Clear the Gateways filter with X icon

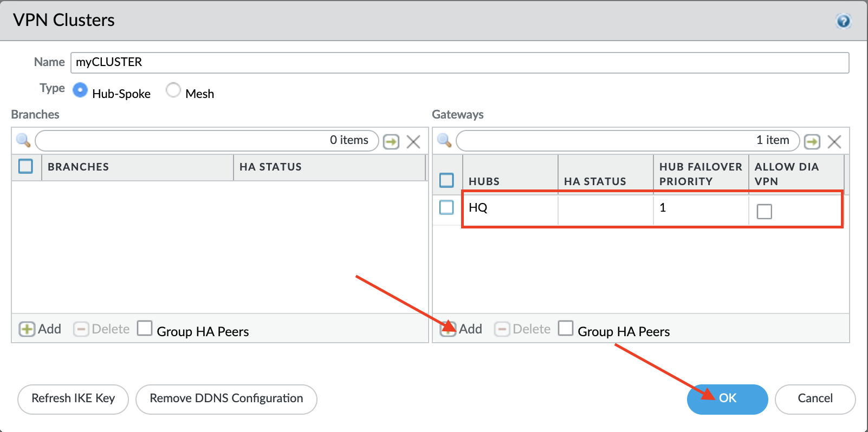[x=834, y=142]
